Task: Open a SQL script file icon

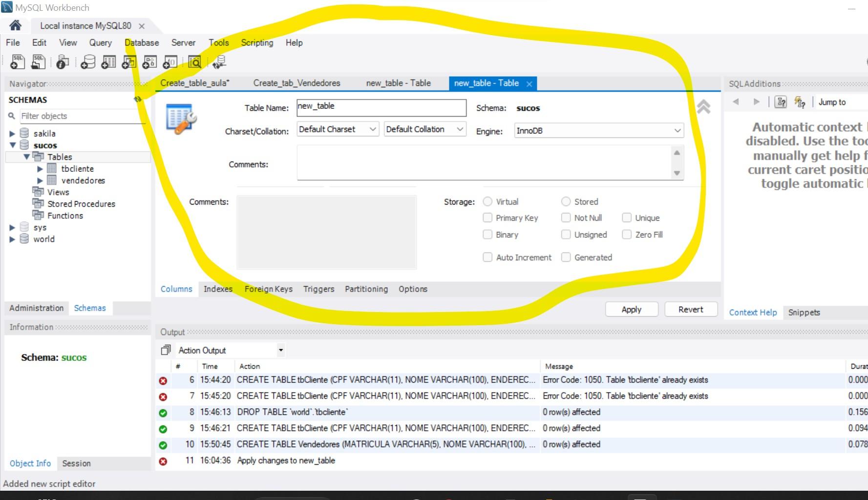Action: [38, 62]
